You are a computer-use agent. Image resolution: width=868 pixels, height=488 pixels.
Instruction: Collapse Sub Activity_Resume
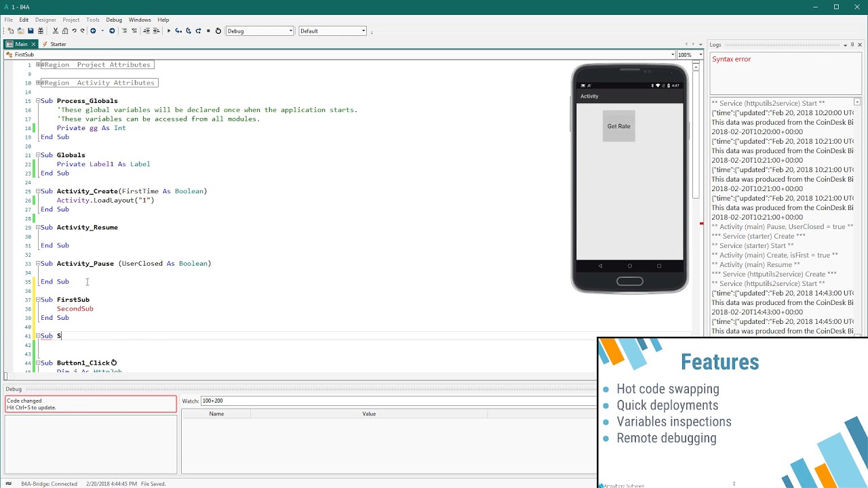38,227
